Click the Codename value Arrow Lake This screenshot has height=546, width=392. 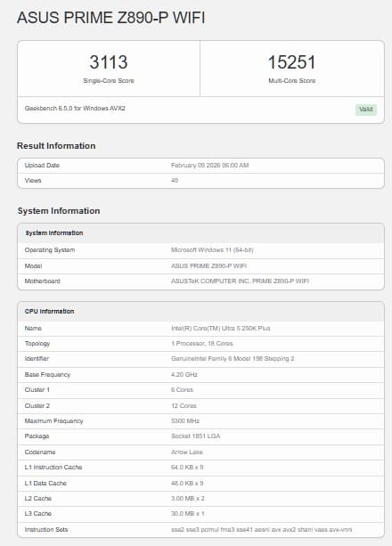pos(187,452)
